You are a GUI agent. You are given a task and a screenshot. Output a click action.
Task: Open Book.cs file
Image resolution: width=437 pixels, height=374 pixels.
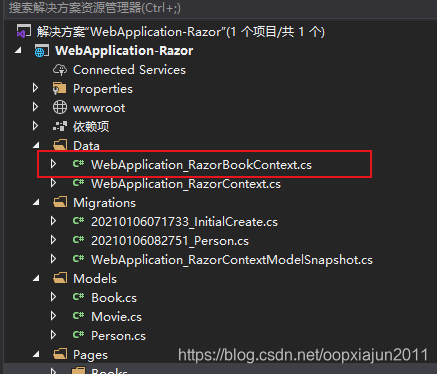114,298
